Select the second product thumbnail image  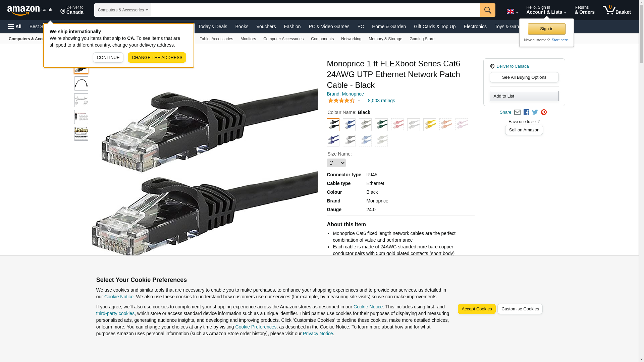81,83
